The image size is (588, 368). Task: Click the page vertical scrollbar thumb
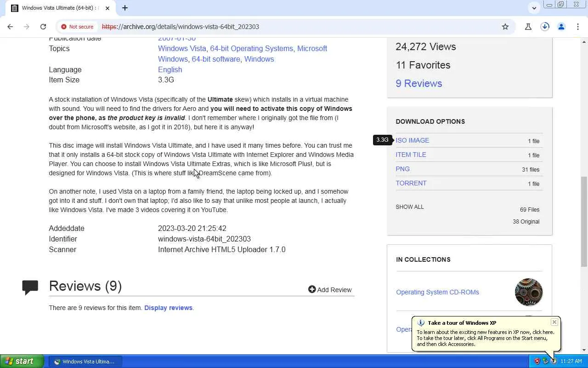pyautogui.click(x=584, y=221)
